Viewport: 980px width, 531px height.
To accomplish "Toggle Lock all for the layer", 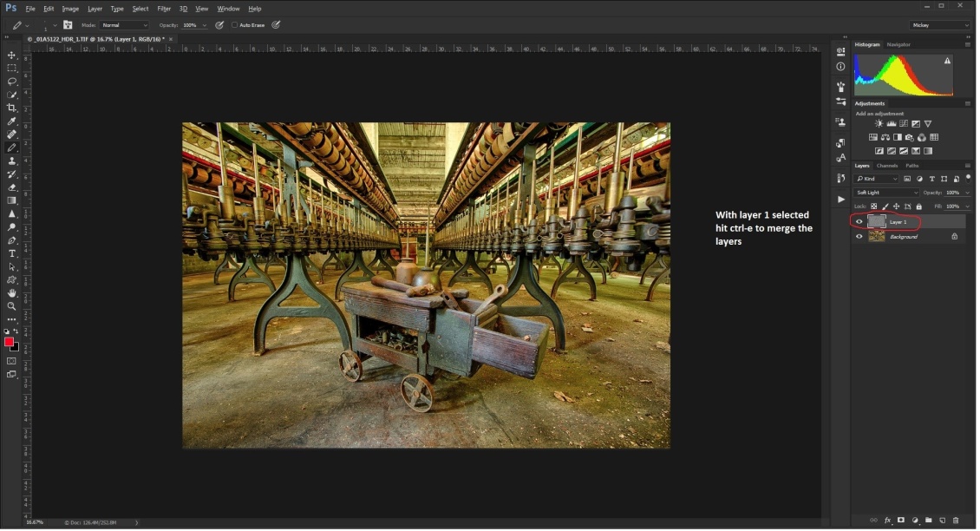I will pos(918,206).
